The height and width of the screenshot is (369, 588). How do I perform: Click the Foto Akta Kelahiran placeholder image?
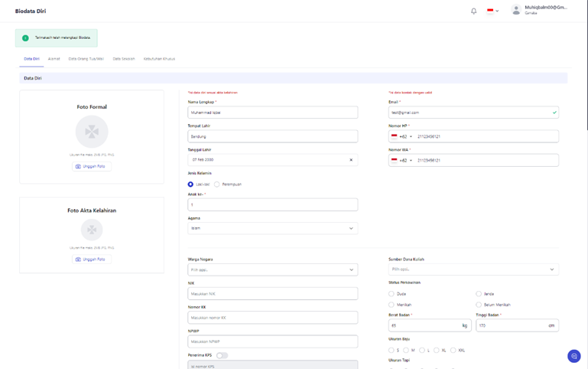point(92,230)
